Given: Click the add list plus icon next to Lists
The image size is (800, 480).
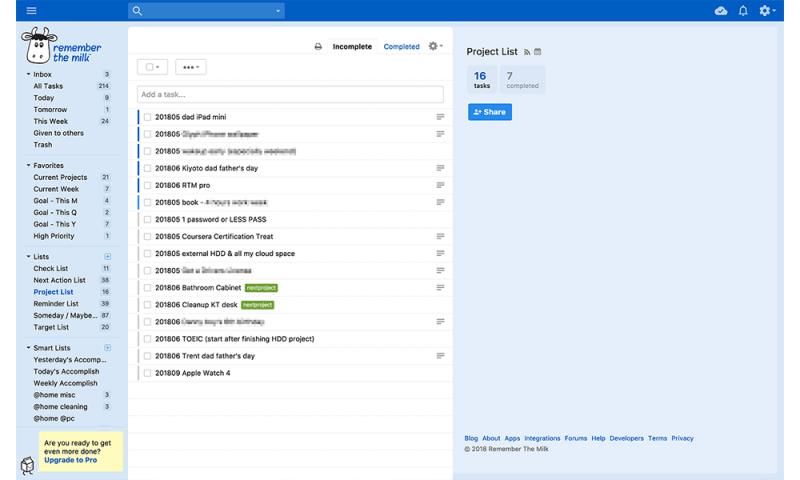Looking at the screenshot, I should tap(107, 257).
